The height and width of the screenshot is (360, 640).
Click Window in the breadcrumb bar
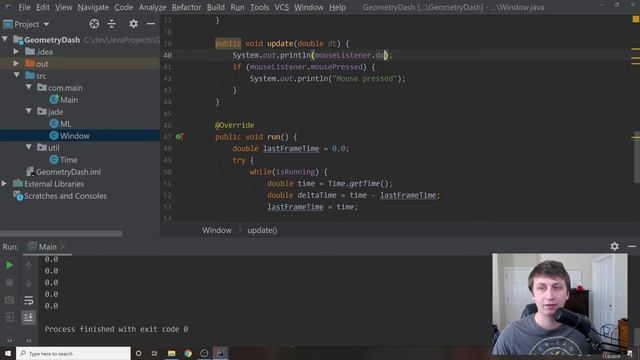217,230
